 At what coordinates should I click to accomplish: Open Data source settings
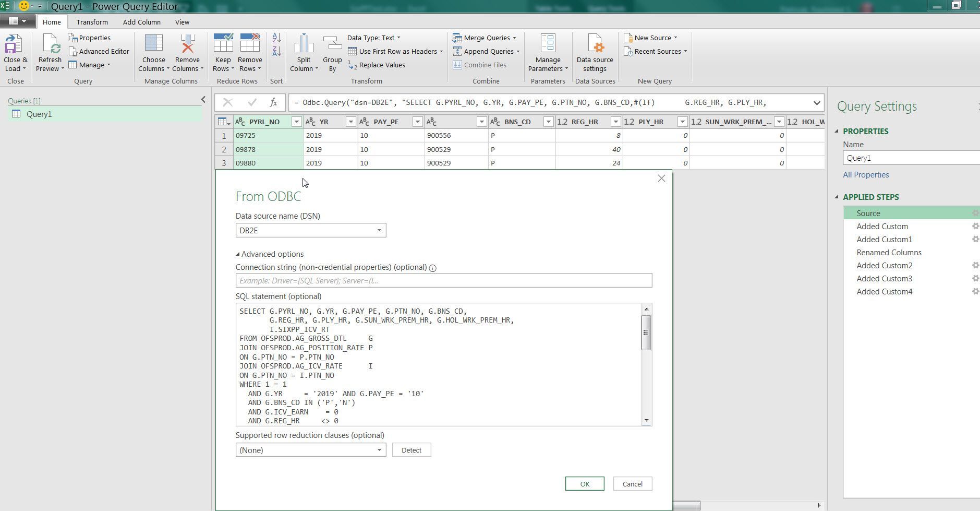(594, 52)
